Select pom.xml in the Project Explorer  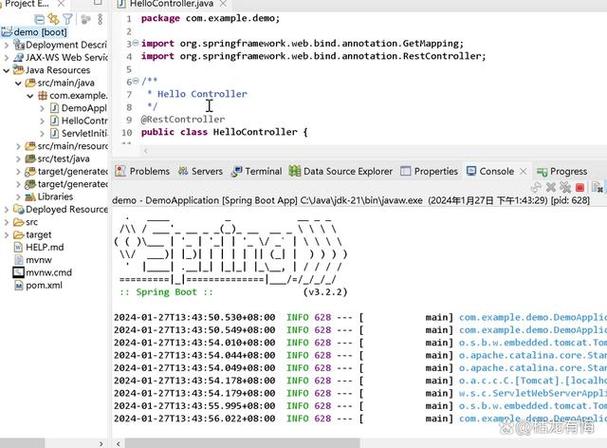pyautogui.click(x=45, y=285)
